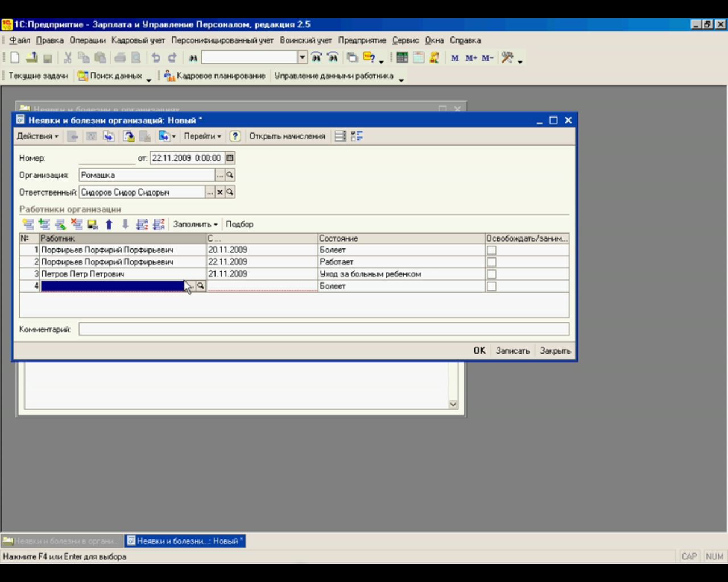Click the Состояние column header

coord(402,238)
